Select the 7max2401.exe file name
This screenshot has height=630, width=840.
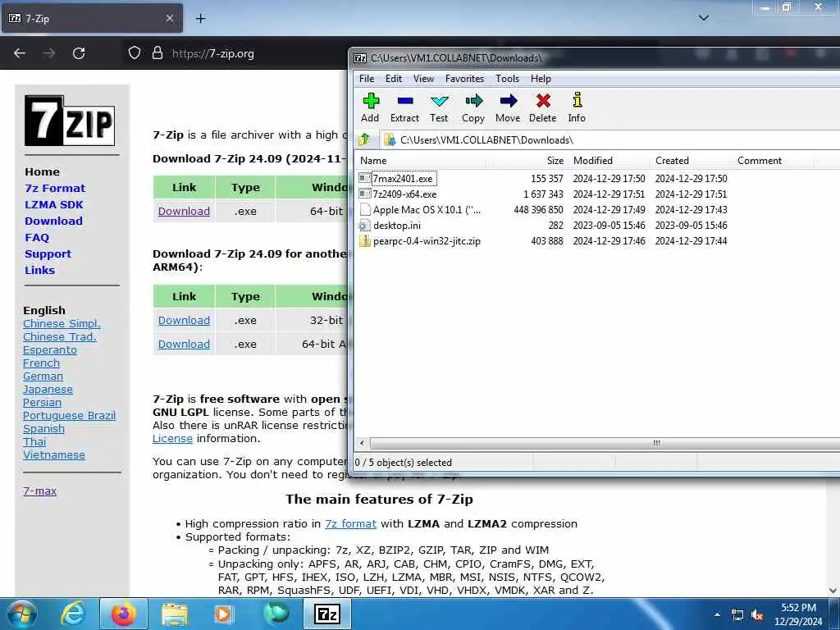pyautogui.click(x=403, y=178)
